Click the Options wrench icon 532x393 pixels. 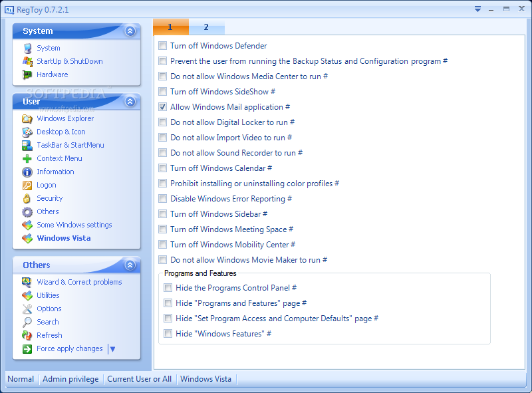pyautogui.click(x=27, y=309)
